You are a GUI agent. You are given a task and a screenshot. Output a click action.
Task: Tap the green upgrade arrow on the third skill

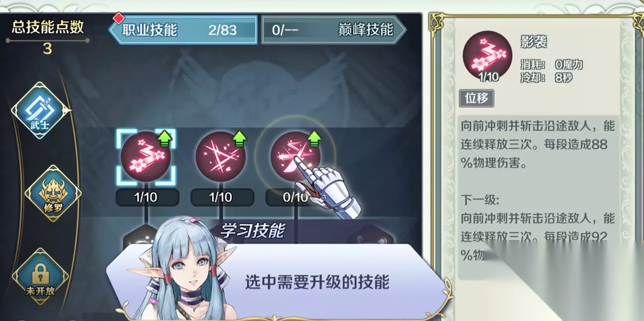pyautogui.click(x=314, y=138)
